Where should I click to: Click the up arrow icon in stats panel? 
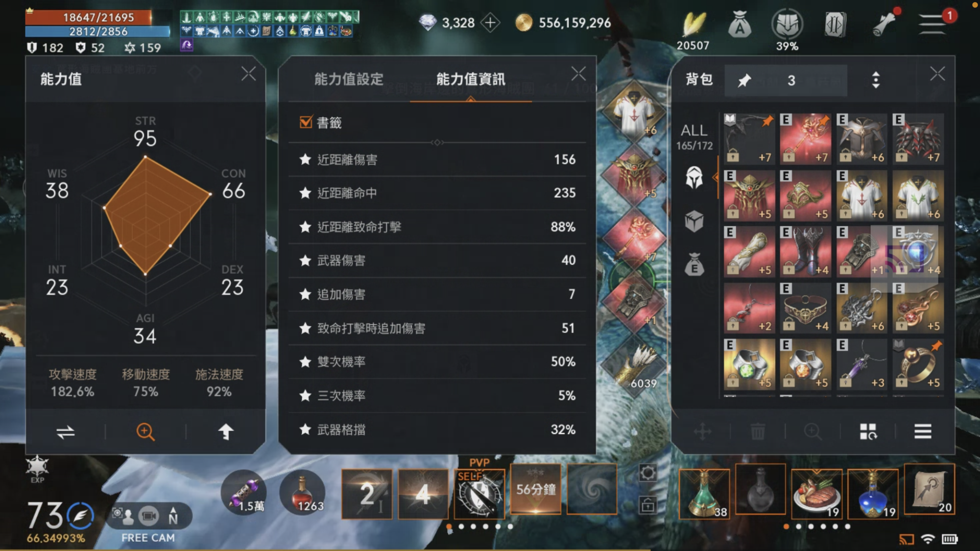[225, 431]
